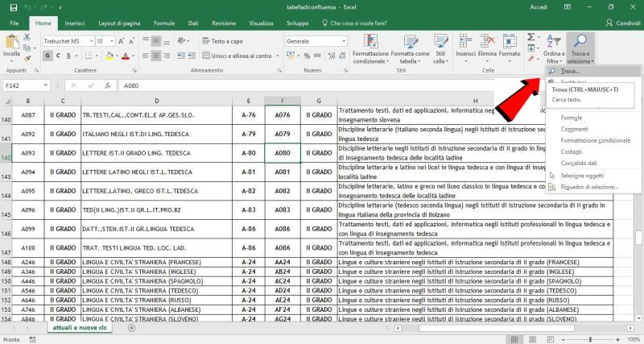The image size is (644, 344).
Task: Click the Insert Function fx icon
Action: pos(109,85)
